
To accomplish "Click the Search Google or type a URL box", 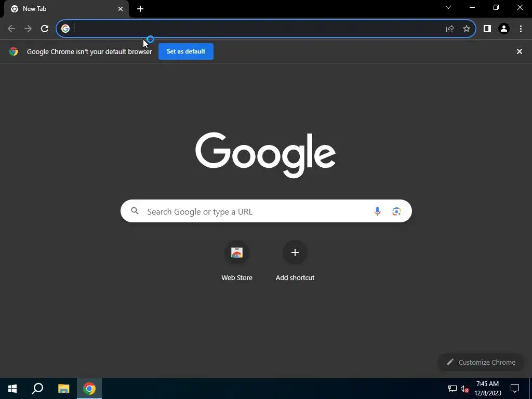I will tap(266, 211).
